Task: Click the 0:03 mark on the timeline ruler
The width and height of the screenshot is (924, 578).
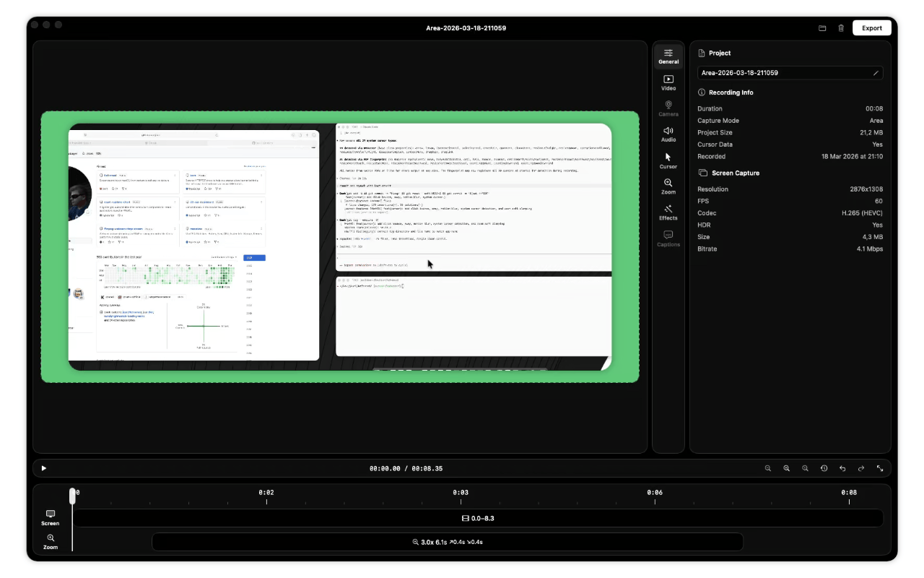Action: tap(461, 493)
